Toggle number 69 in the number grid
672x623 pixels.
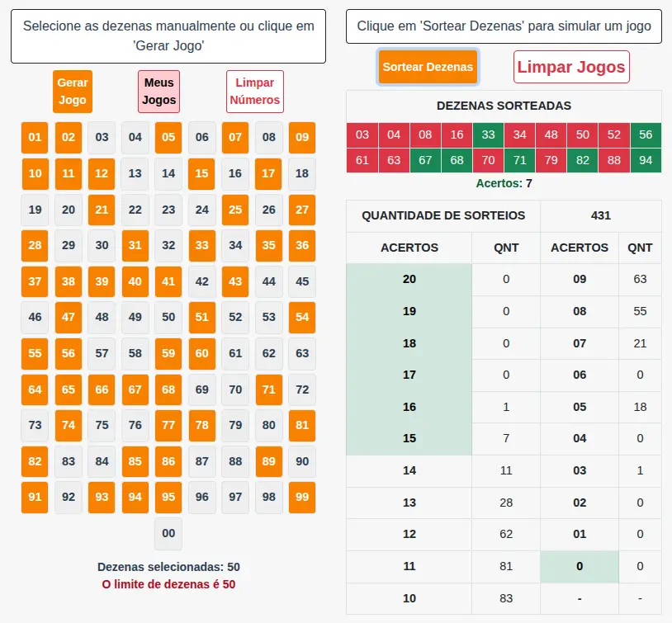[x=202, y=389]
